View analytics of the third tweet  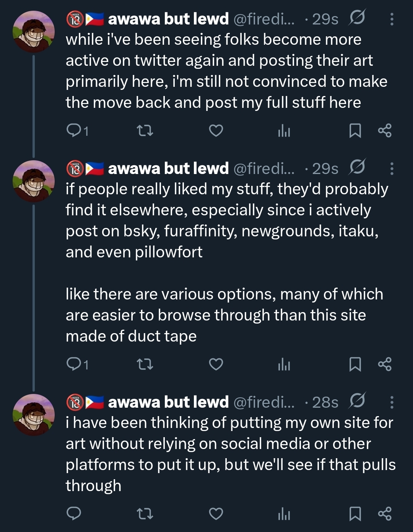(x=284, y=513)
